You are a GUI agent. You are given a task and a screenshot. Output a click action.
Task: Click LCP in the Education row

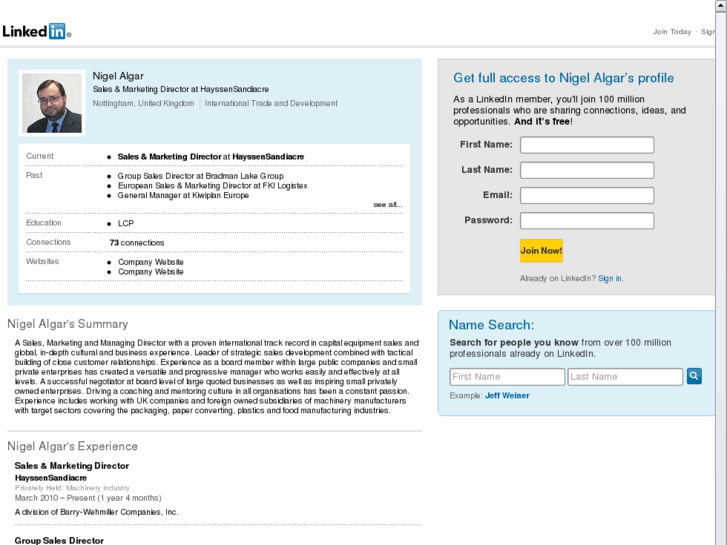pos(126,224)
